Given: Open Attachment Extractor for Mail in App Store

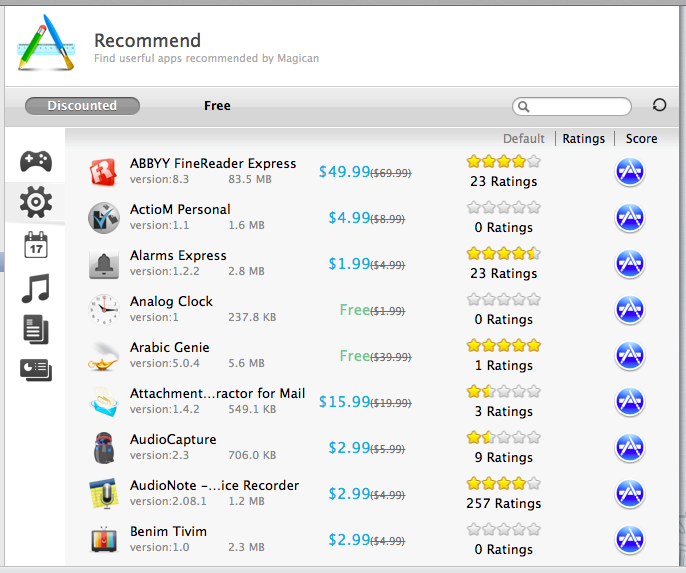Looking at the screenshot, I should [x=630, y=402].
